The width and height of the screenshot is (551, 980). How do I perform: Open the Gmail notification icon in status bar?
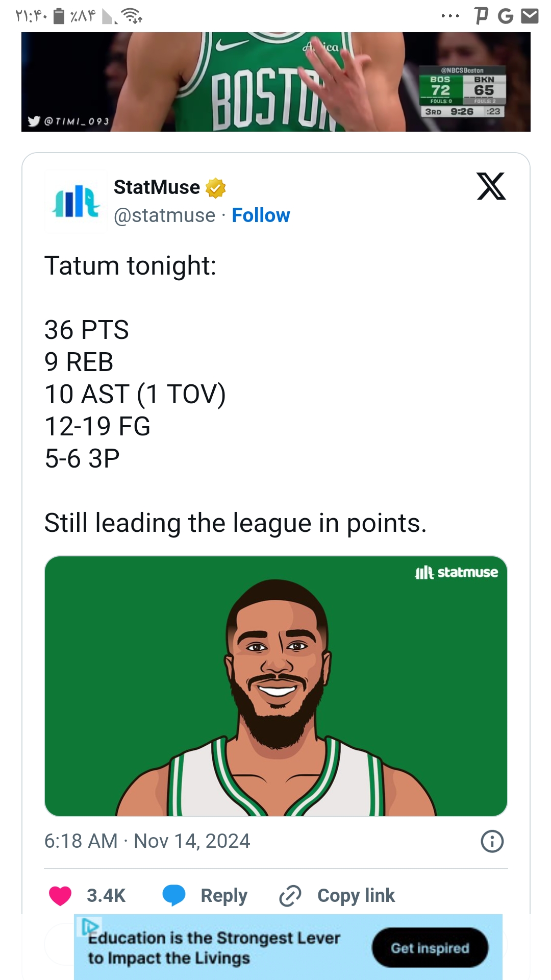(530, 16)
